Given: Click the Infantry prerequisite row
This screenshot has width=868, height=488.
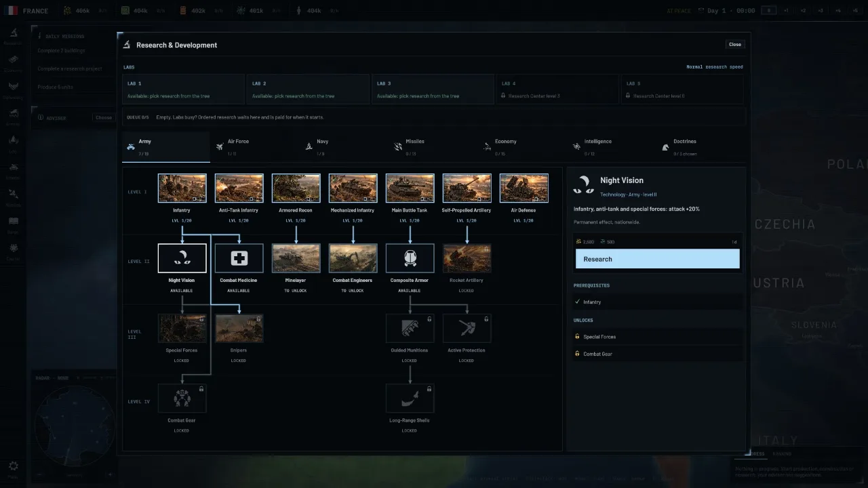Looking at the screenshot, I should pos(657,302).
